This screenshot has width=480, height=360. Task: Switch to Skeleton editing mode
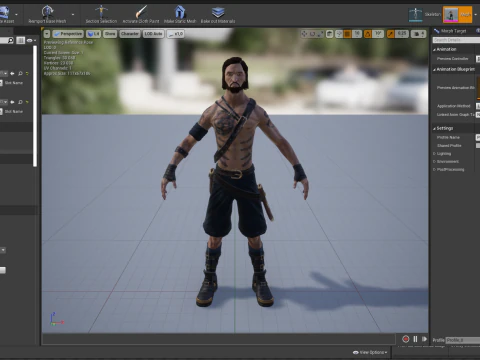(425, 14)
